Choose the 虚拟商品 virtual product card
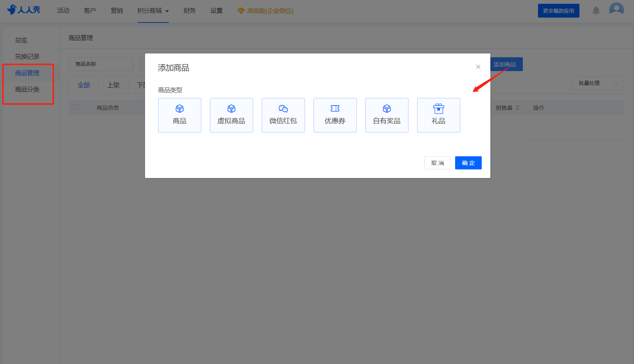The height and width of the screenshot is (364, 634). coord(231,115)
